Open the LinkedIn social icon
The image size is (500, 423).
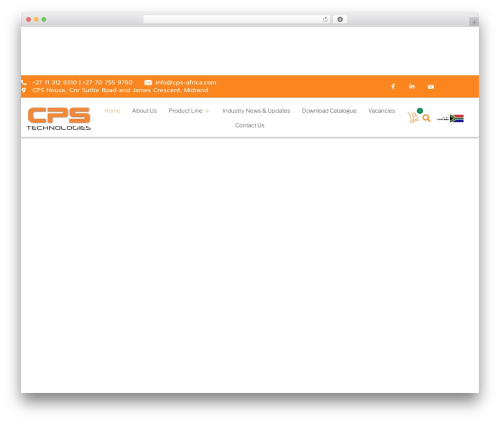click(x=412, y=86)
